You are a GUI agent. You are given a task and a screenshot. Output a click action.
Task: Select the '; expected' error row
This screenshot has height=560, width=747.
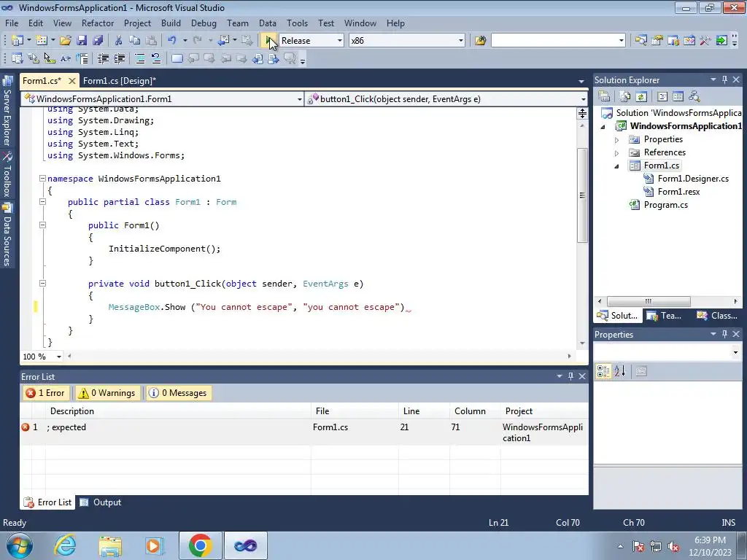pos(304,432)
